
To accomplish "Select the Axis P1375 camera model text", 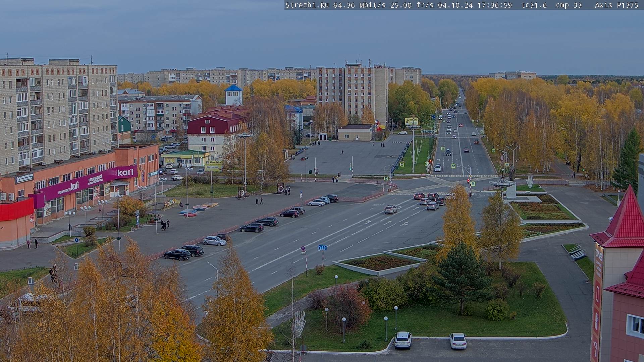I will coord(616,5).
